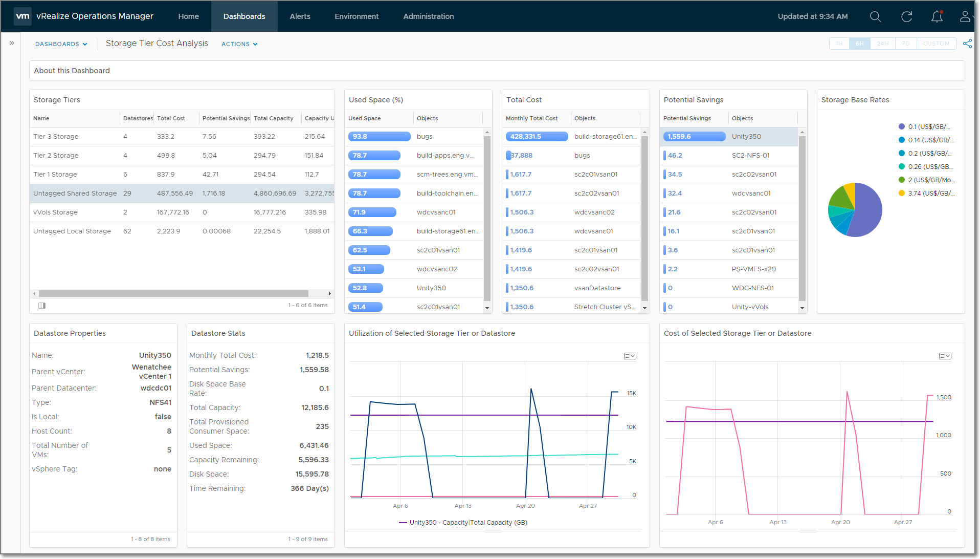Open the notifications bell icon
Screen dimensions: 980x559
937,16
